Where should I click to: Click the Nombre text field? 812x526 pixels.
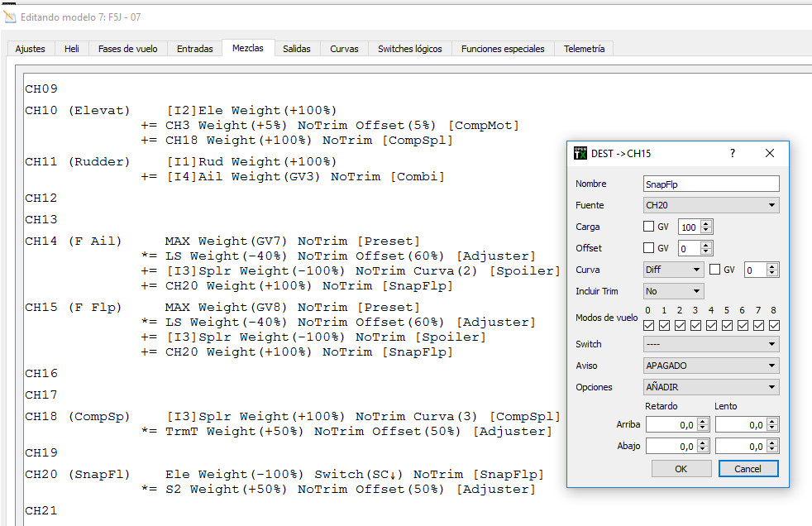coord(711,184)
